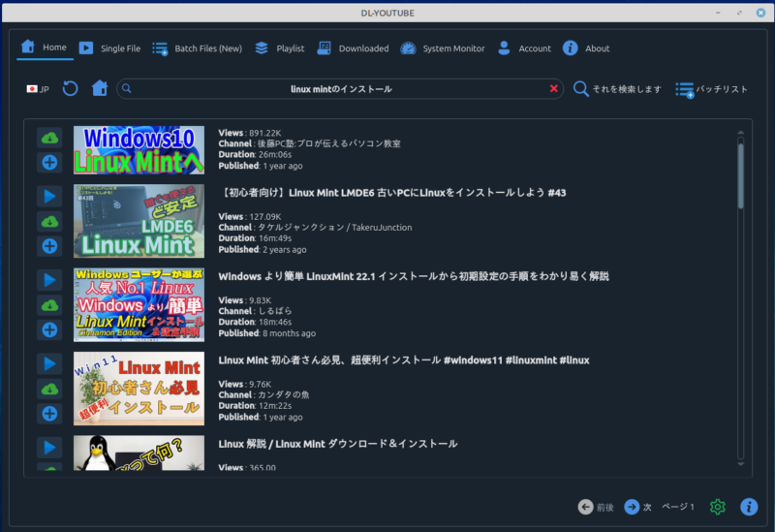Open the About tab
This screenshot has width=775, height=532.
pyautogui.click(x=586, y=48)
